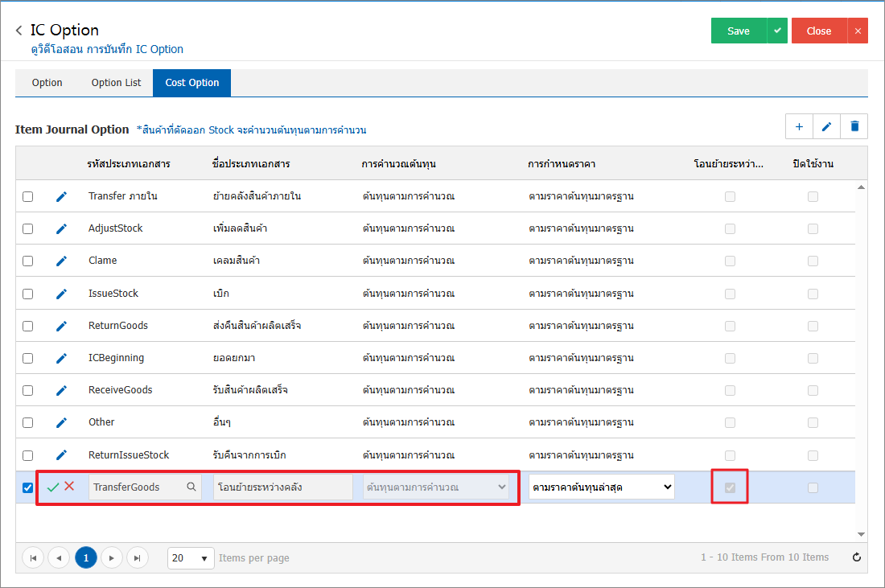The height and width of the screenshot is (588, 885).
Task: Confirm row edit with green checkmark
Action: pos(53,487)
